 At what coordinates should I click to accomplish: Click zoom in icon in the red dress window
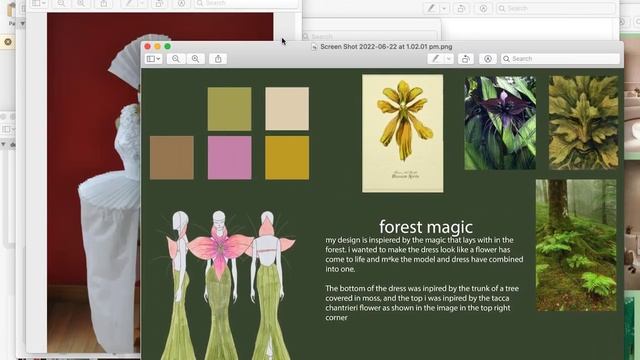pyautogui.click(x=81, y=3)
